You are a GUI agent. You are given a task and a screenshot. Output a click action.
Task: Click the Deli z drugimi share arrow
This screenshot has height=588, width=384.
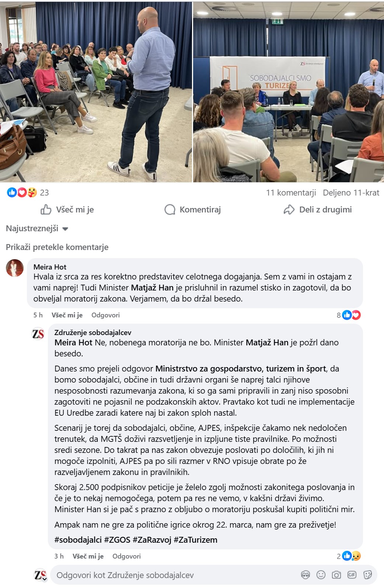tap(289, 210)
